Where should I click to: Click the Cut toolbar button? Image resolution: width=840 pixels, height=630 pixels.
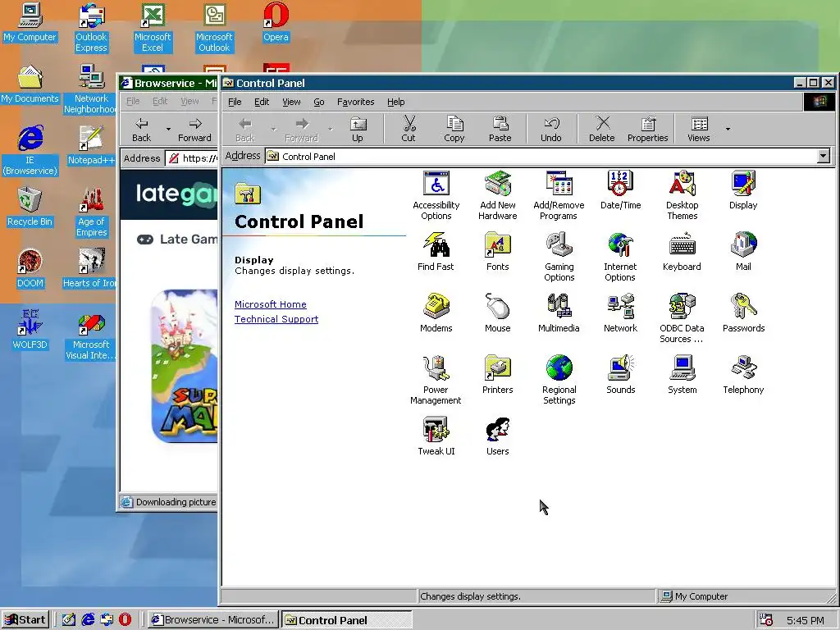(x=409, y=130)
